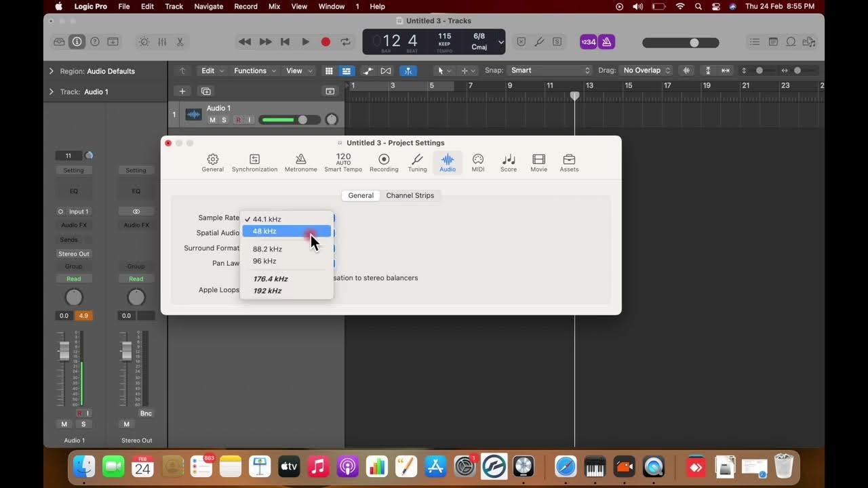The height and width of the screenshot is (488, 868).
Task: Click the EQ slot on Audio 1 strip
Action: point(74,191)
